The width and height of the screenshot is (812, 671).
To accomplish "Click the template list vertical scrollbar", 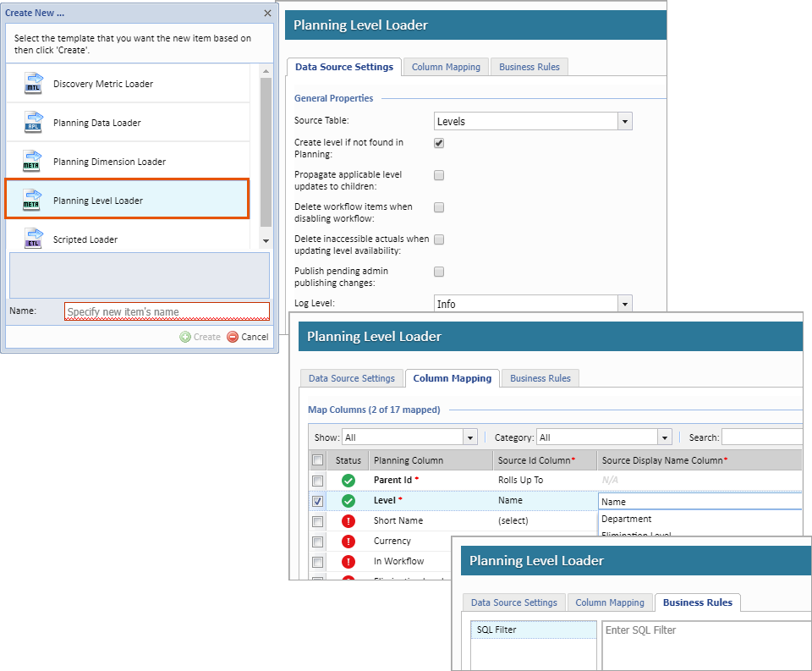I will point(266,152).
